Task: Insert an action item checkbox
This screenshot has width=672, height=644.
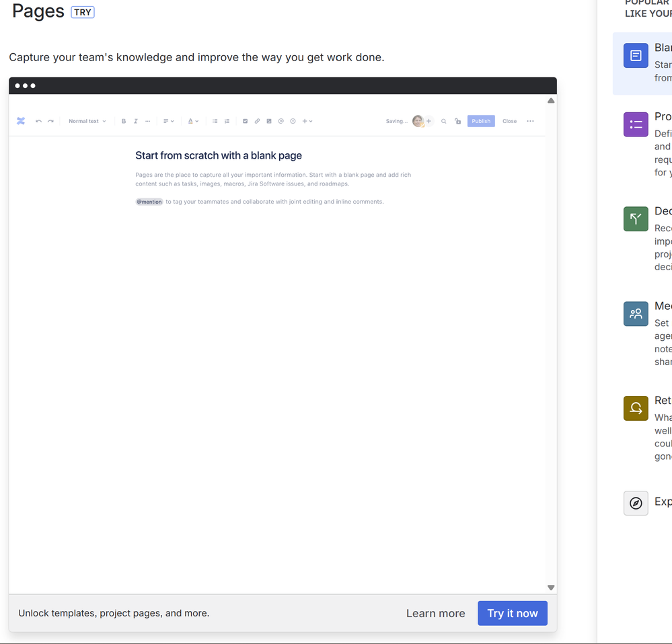Action: (245, 121)
